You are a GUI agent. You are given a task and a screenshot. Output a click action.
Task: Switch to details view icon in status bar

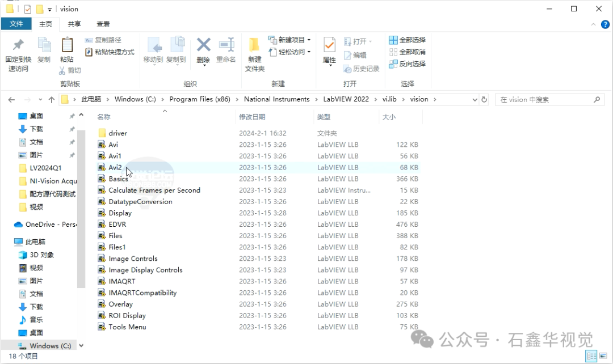(591, 356)
